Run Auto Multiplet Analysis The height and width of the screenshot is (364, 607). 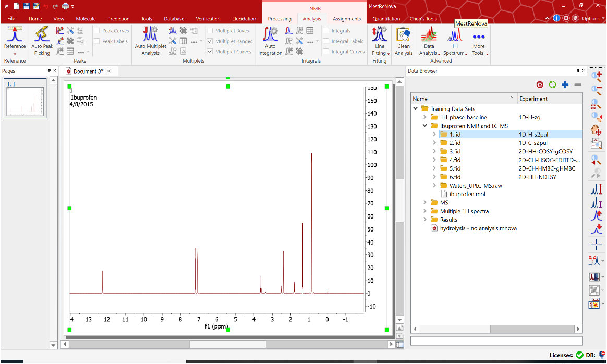(150, 42)
